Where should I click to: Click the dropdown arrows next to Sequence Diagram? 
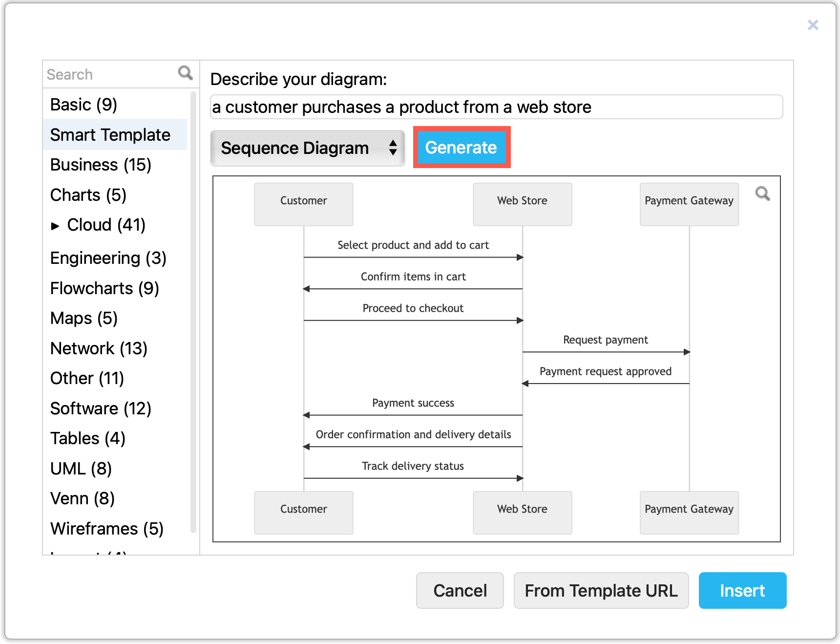pyautogui.click(x=394, y=148)
